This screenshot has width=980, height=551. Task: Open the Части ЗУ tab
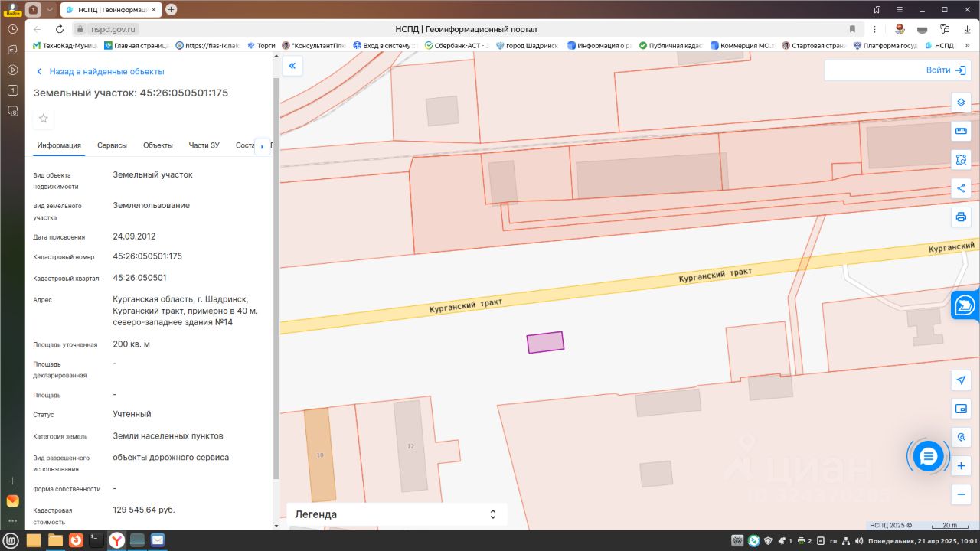tap(204, 145)
